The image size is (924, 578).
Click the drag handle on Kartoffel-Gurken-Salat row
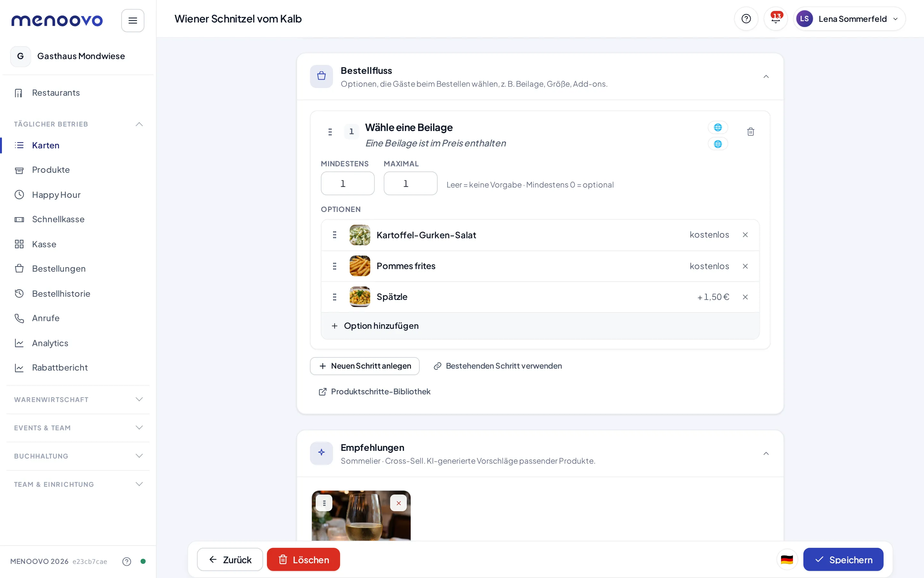[335, 235]
